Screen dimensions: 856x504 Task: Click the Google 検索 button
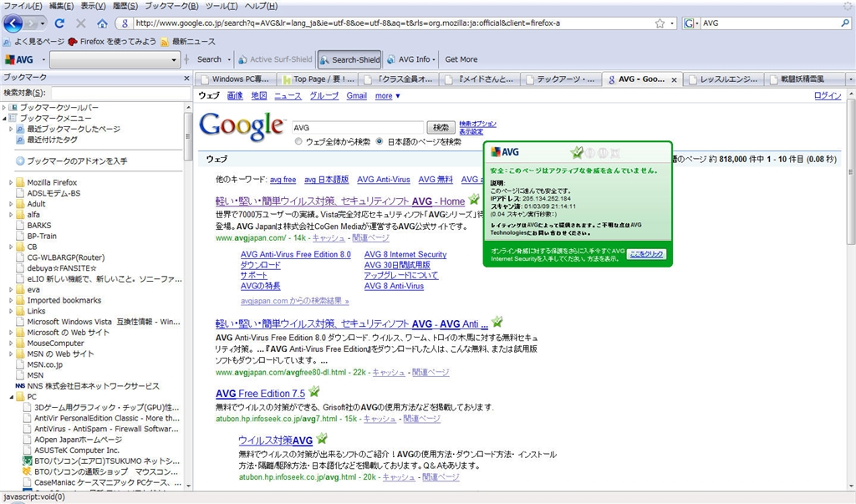click(441, 127)
